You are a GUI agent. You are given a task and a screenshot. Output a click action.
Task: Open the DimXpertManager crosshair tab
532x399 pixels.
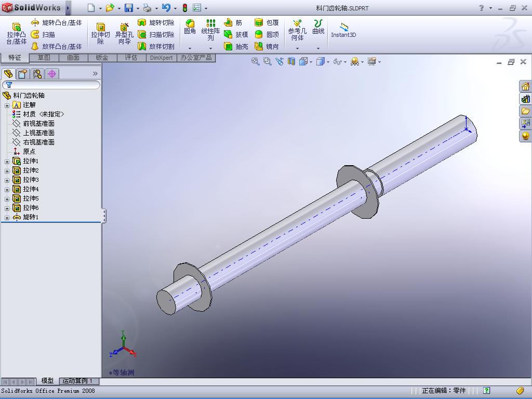coord(52,74)
